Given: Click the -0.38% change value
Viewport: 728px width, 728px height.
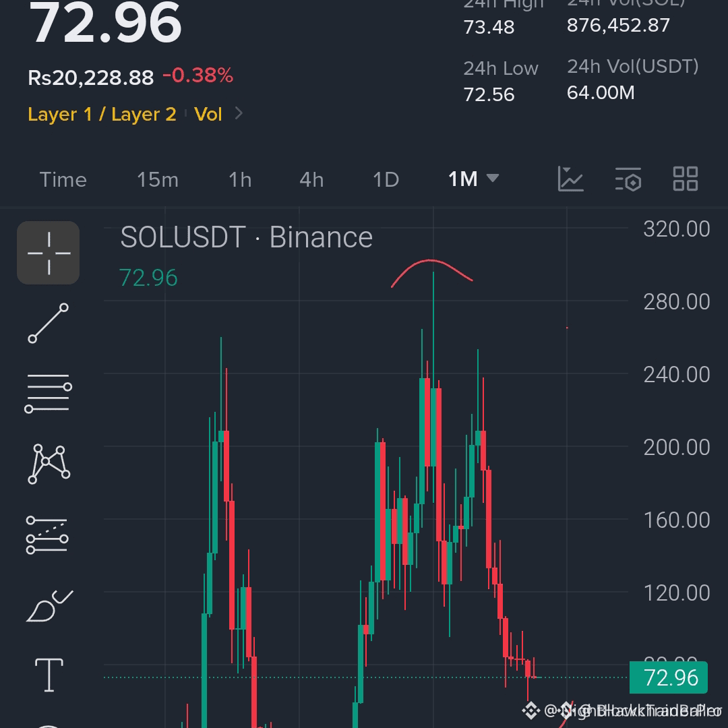Looking at the screenshot, I should [198, 75].
